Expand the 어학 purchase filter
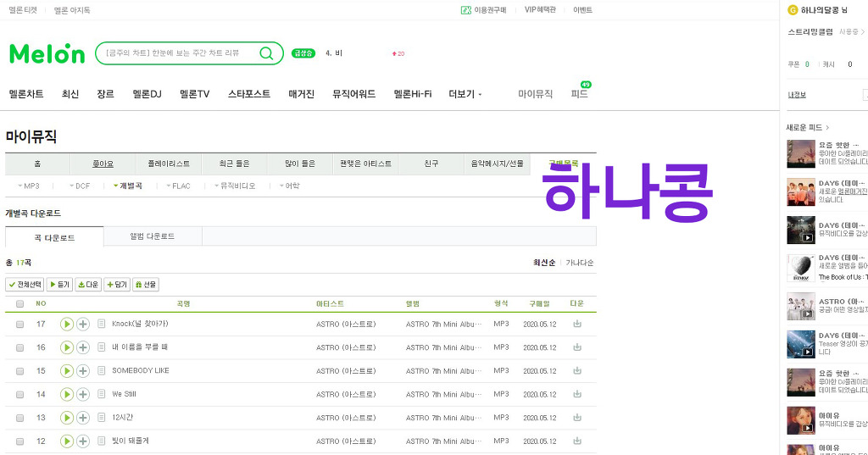 pos(290,186)
